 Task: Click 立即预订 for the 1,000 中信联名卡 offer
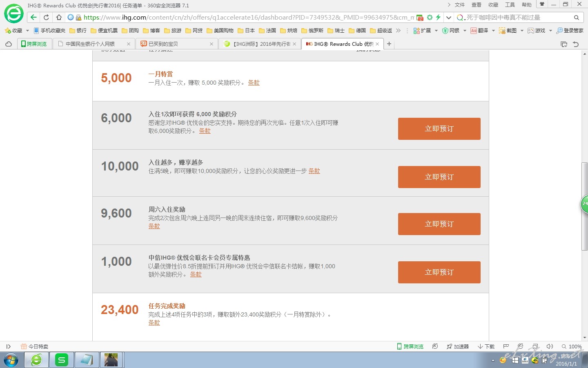coord(439,272)
